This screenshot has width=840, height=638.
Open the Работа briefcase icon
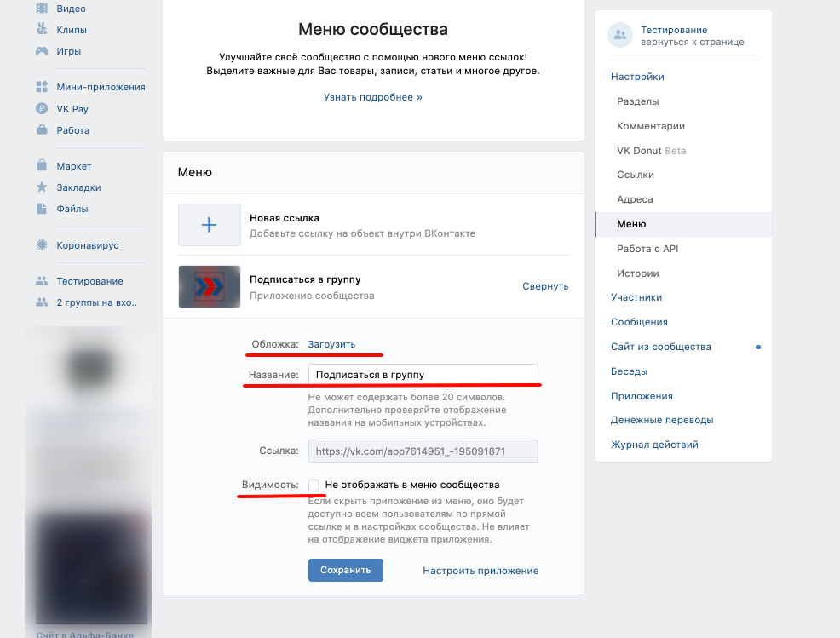pos(41,130)
